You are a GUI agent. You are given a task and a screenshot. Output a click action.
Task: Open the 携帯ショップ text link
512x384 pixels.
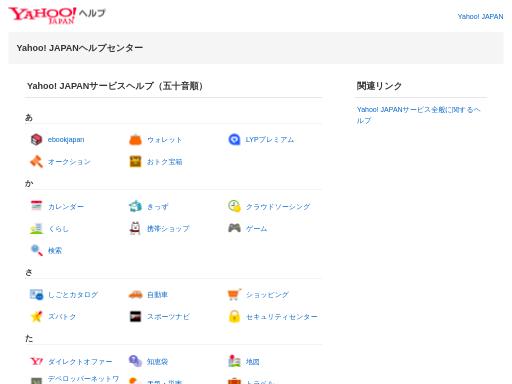[x=168, y=229]
